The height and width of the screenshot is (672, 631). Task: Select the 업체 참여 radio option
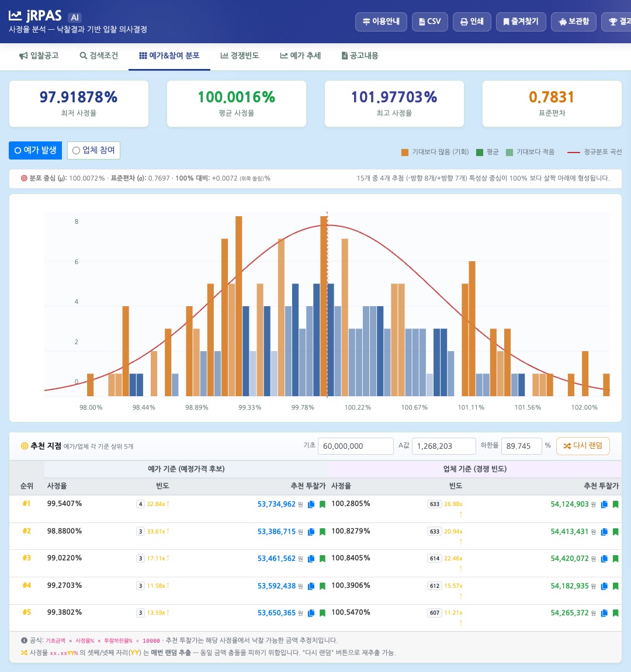tap(93, 150)
